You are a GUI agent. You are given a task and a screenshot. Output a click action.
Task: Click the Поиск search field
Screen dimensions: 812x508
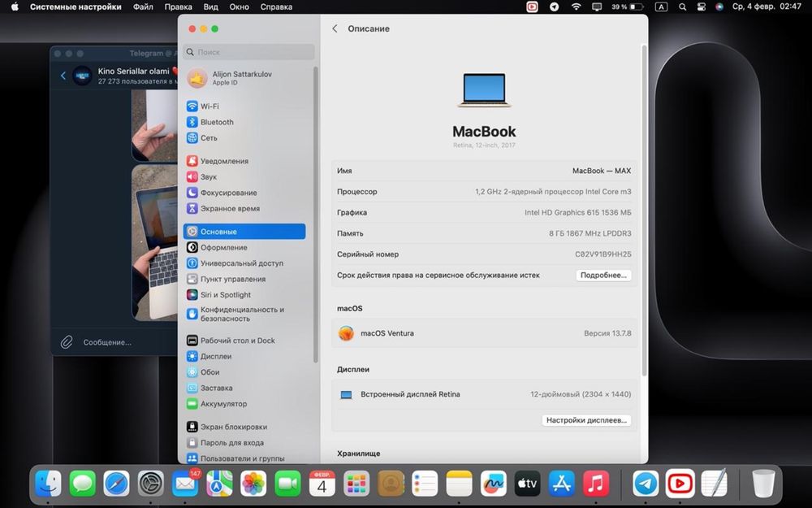click(248, 52)
